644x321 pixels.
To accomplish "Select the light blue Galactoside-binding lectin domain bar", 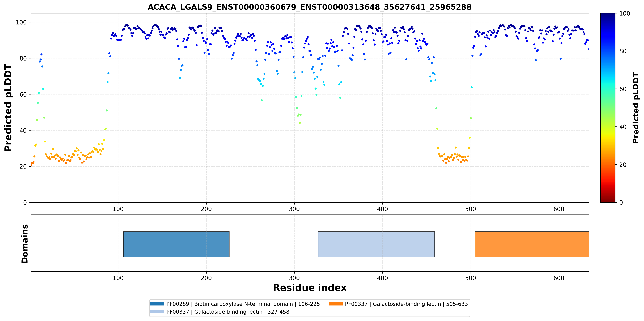I will [376, 244].
